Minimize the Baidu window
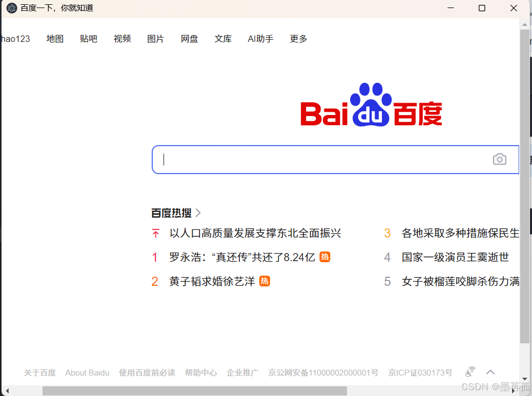The image size is (532, 396). (451, 8)
